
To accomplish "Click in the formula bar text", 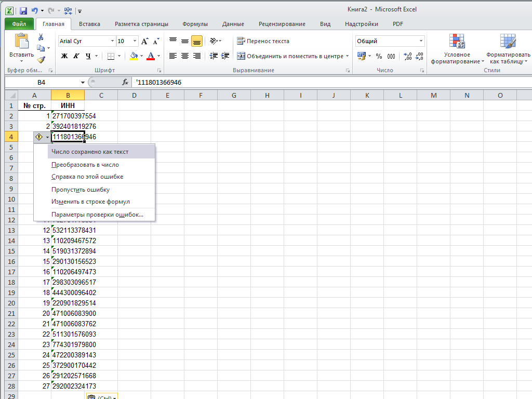I will coord(159,83).
